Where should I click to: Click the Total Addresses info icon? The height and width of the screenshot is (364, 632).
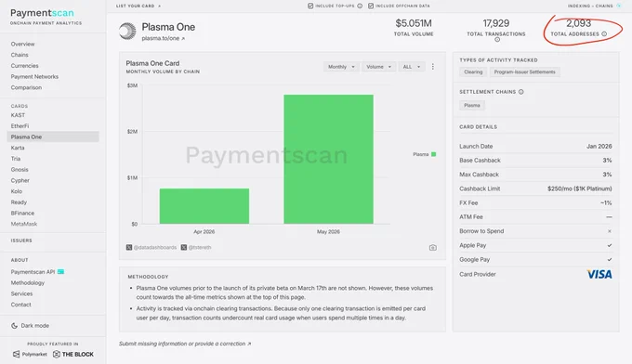[x=604, y=33]
